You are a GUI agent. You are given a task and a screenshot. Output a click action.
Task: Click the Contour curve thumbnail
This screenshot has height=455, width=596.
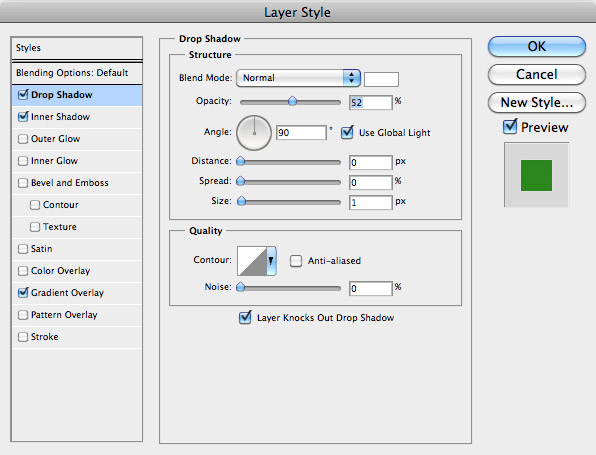252,261
